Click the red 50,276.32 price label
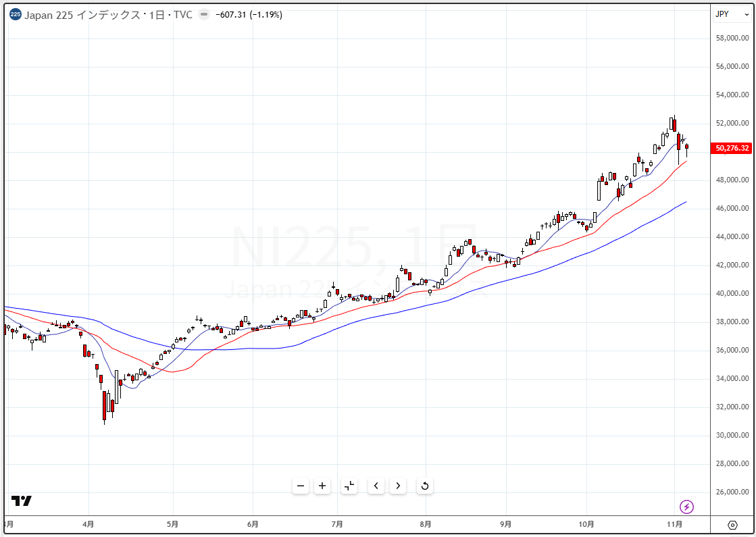Screen dimensions: 756x537 click(732, 148)
